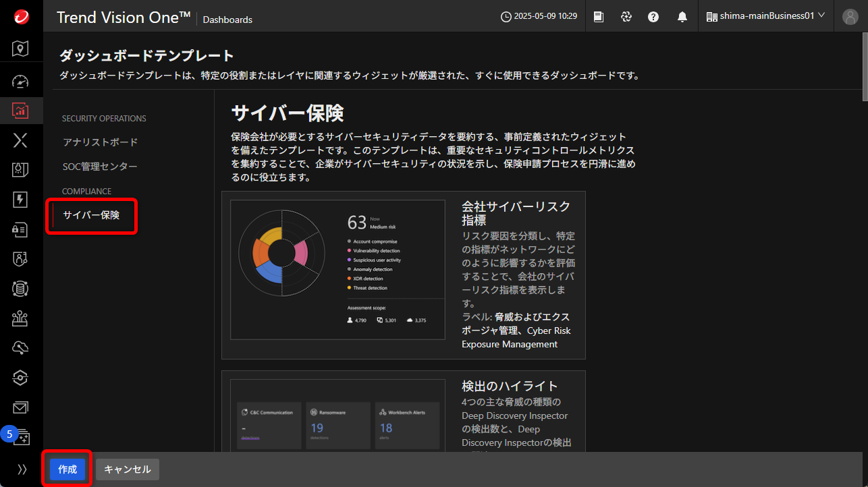
Task: Open the padlock with list sidebar icon
Action: 21,229
